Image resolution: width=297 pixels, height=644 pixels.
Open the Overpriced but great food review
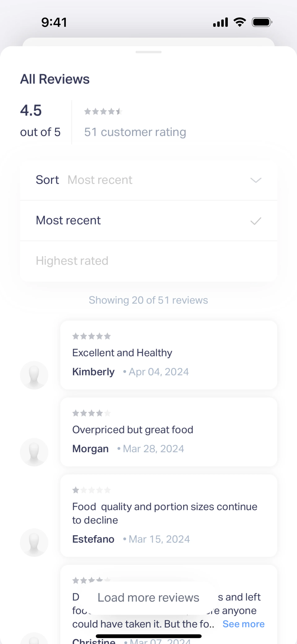click(x=168, y=432)
